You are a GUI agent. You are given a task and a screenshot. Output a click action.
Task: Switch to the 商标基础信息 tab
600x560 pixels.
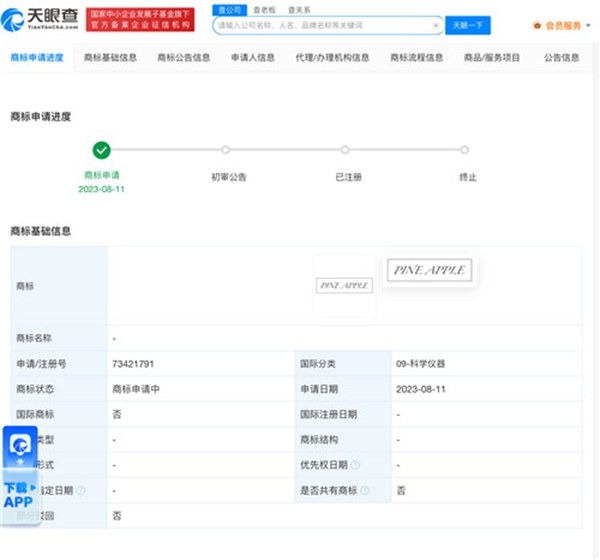point(110,58)
